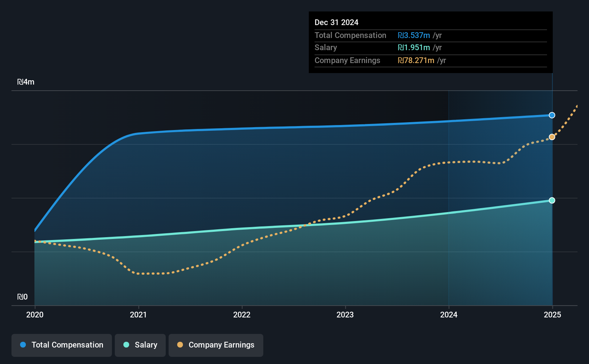Click the ₪0 y-axis label
The image size is (589, 364).
pyautogui.click(x=22, y=297)
